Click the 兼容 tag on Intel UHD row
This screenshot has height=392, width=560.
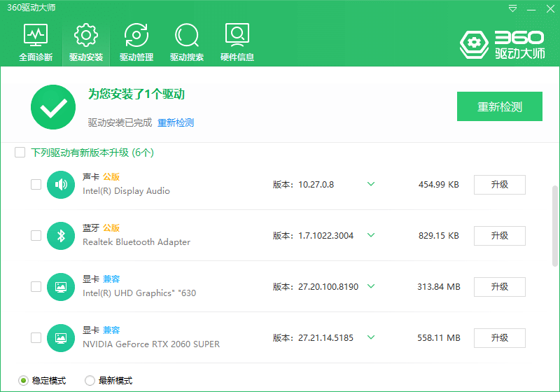(x=111, y=279)
